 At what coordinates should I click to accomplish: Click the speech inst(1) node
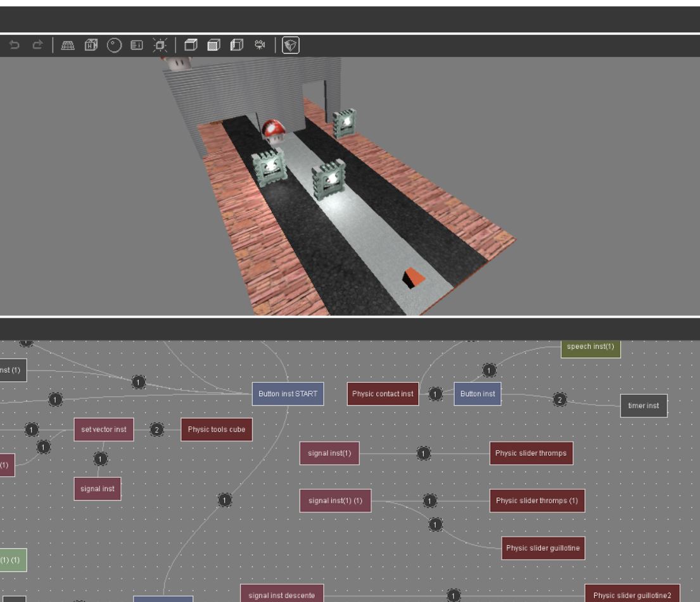[x=590, y=347]
